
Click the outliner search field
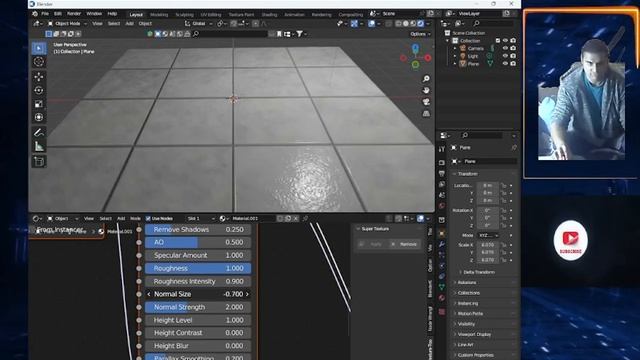[x=493, y=24]
